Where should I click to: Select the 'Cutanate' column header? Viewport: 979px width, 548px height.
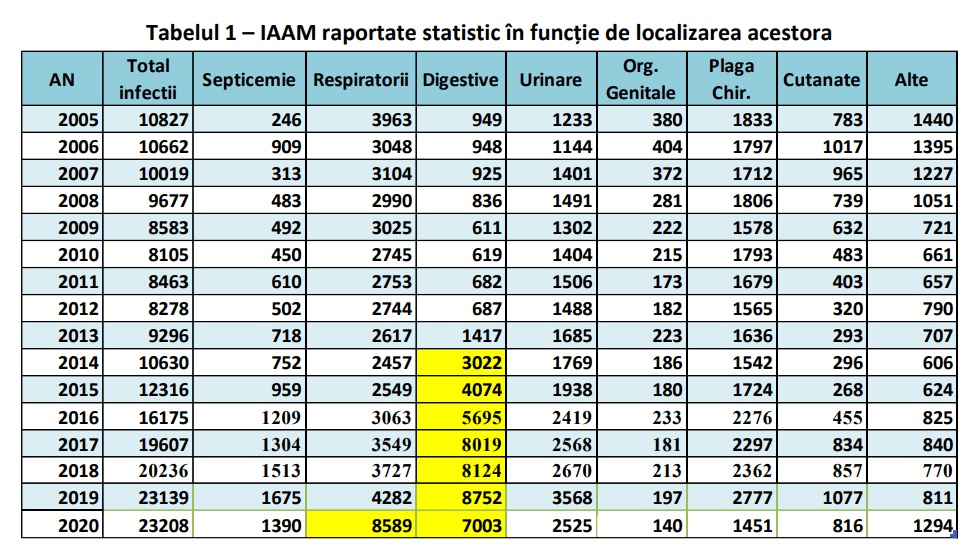click(822, 79)
